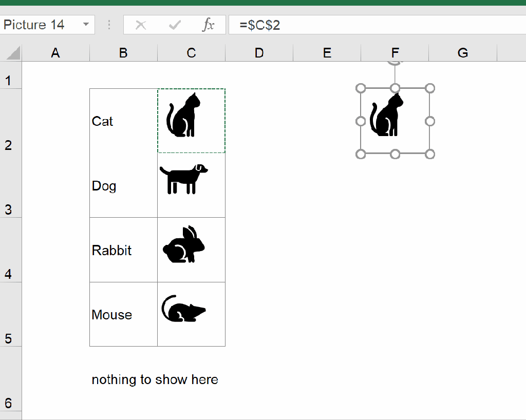
Task: Click the bottom-right resize handle of Picture 14
Action: pos(429,154)
